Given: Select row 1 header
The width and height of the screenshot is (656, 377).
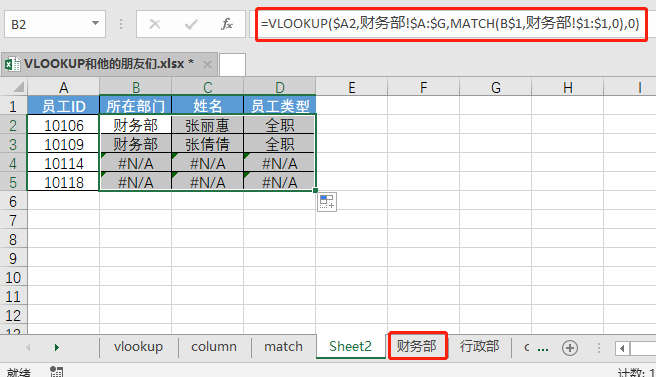Looking at the screenshot, I should click(x=13, y=106).
